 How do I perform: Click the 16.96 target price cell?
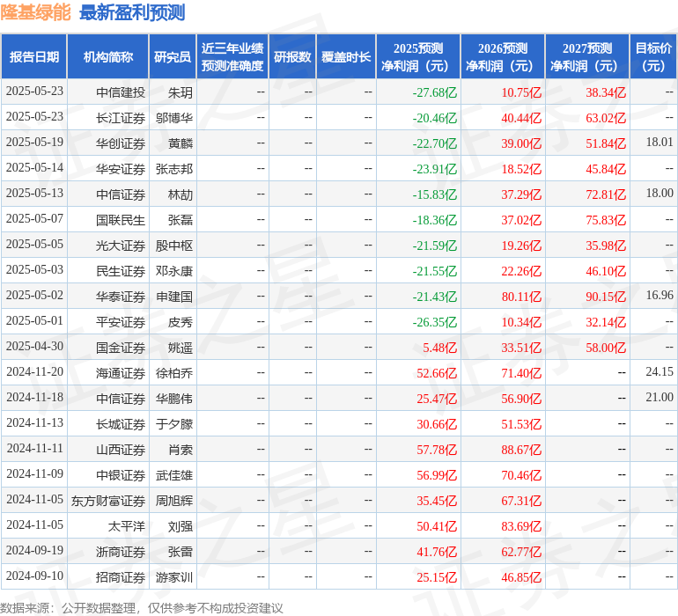[x=659, y=296]
